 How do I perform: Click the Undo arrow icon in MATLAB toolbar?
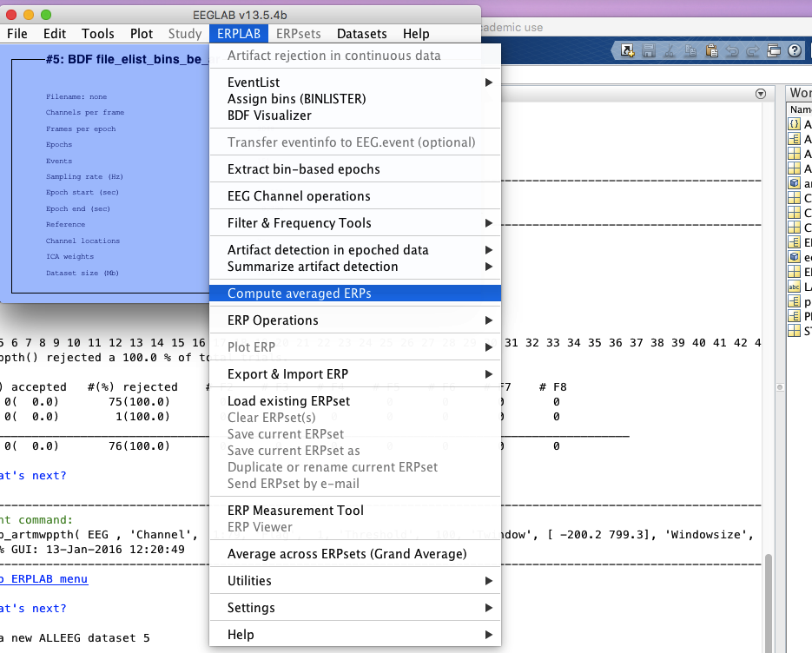coord(732,50)
